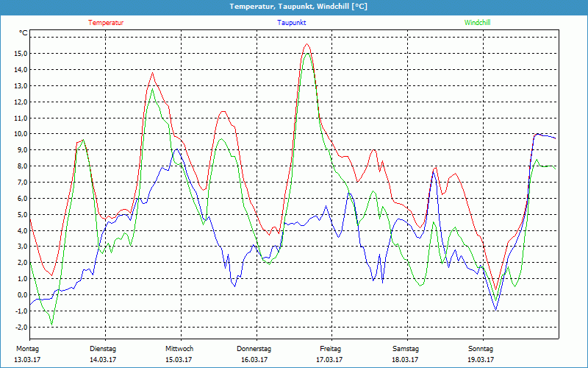Screen dimensions: 588x368
Task: Click the date 19.03.17
Action: point(481,360)
